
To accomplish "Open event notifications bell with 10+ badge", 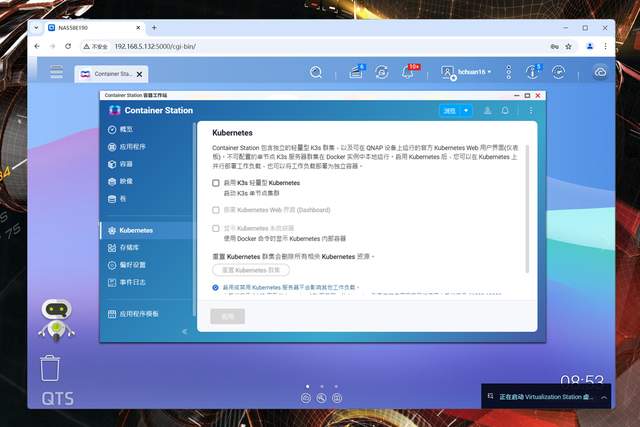I will click(409, 72).
